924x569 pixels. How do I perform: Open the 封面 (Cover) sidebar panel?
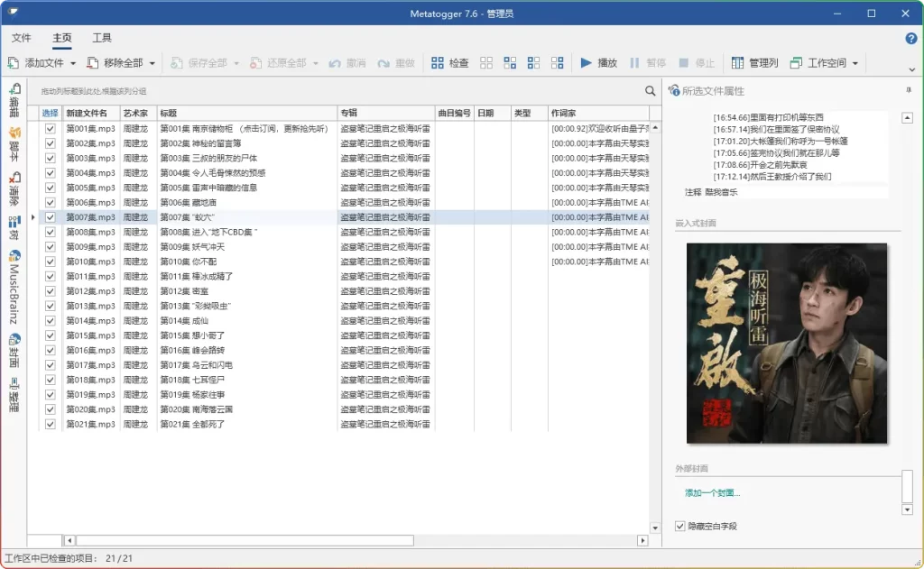click(x=14, y=351)
